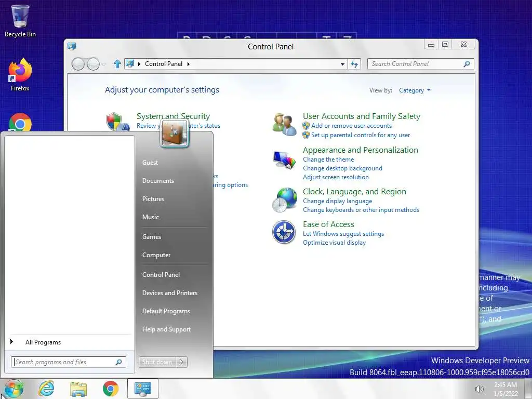Open User Accounts and Family Safety link
The image size is (532, 399).
[x=362, y=116]
